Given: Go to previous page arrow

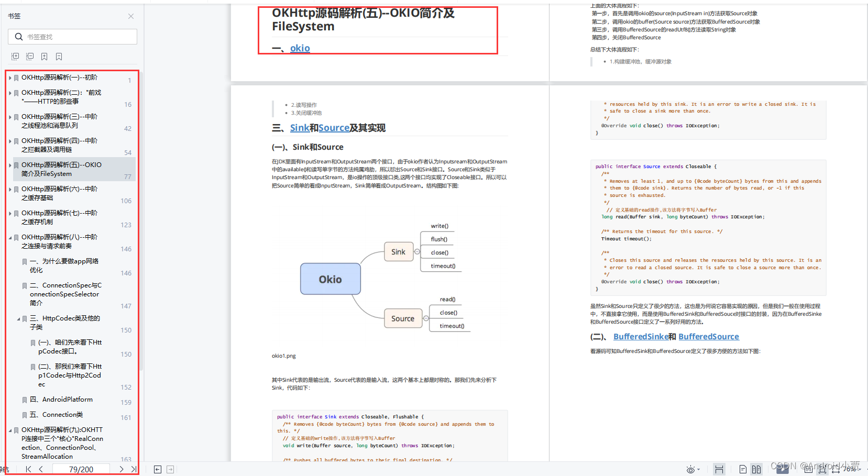Looking at the screenshot, I should [x=41, y=469].
